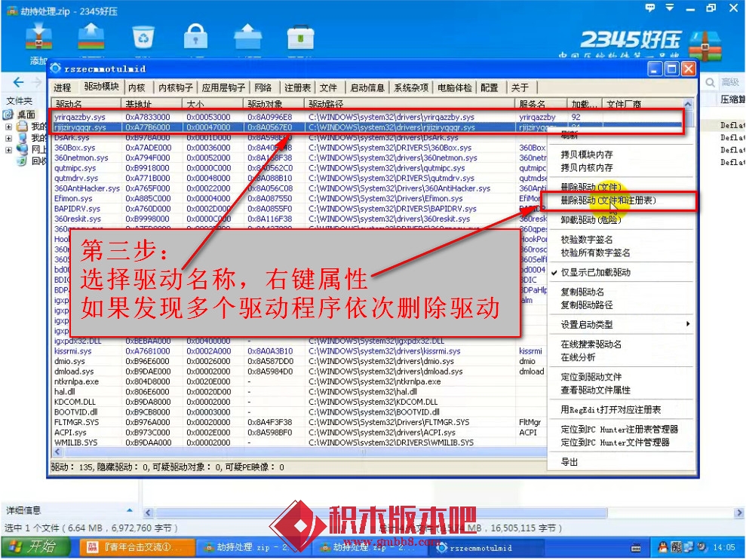746x560 pixels.
Task: Click the padlock password icon in 好压 toolbar
Action: [x=195, y=36]
